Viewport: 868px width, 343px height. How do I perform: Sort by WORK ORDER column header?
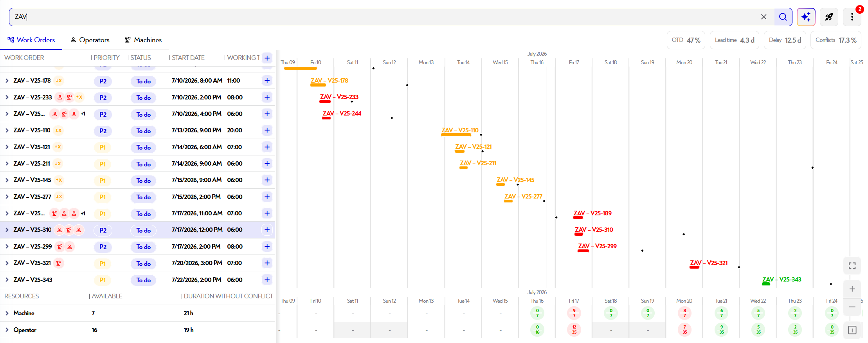[x=24, y=58]
